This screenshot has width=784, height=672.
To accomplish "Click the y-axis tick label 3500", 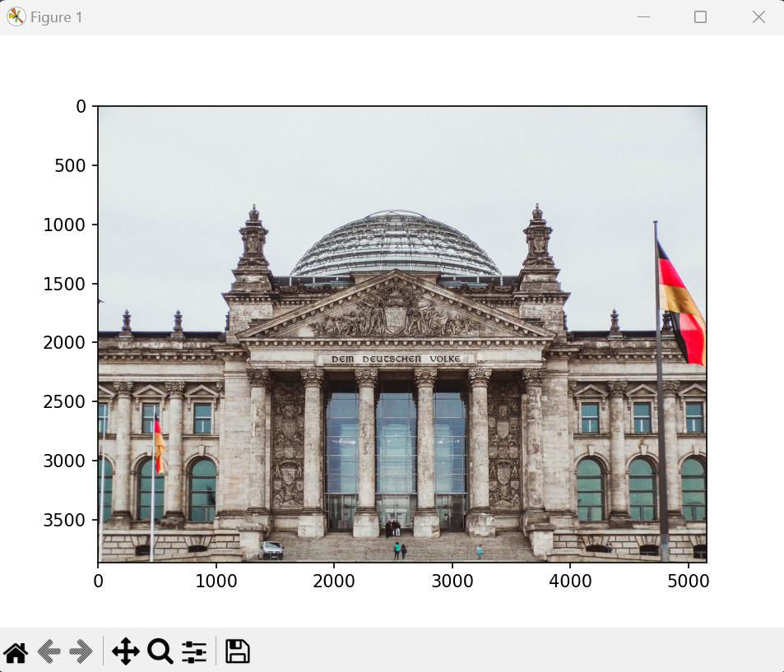I will (64, 520).
